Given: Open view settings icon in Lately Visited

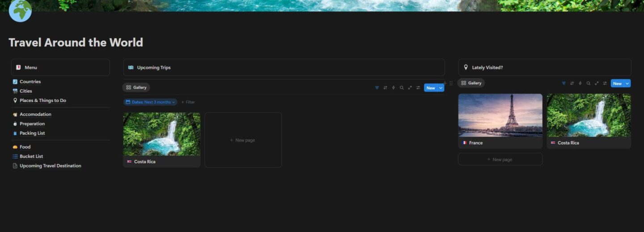Looking at the screenshot, I should pos(605,83).
